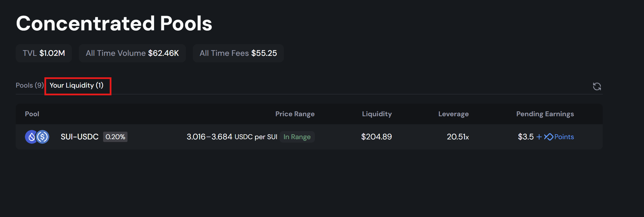Click the In Range status badge
The image size is (644, 217).
(x=297, y=137)
